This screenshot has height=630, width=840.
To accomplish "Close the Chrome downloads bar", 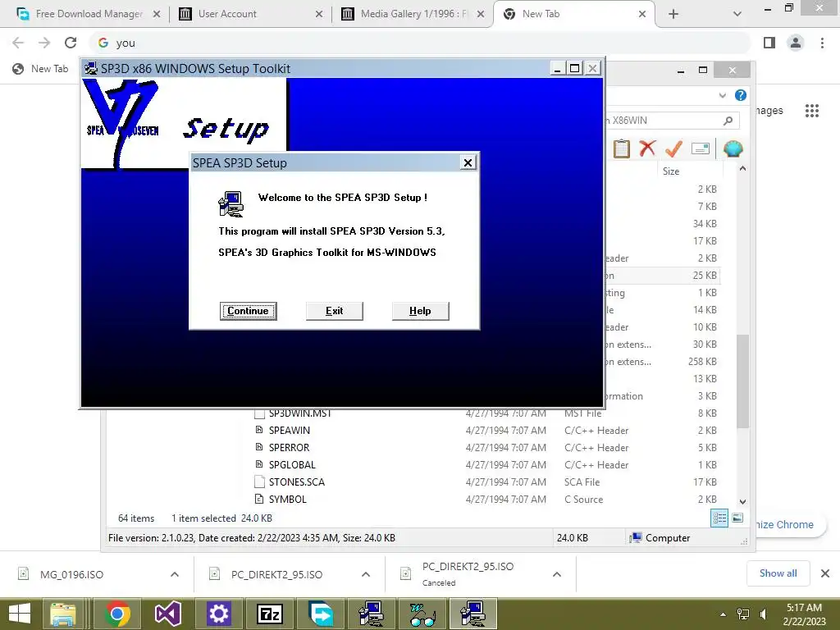I will click(825, 573).
